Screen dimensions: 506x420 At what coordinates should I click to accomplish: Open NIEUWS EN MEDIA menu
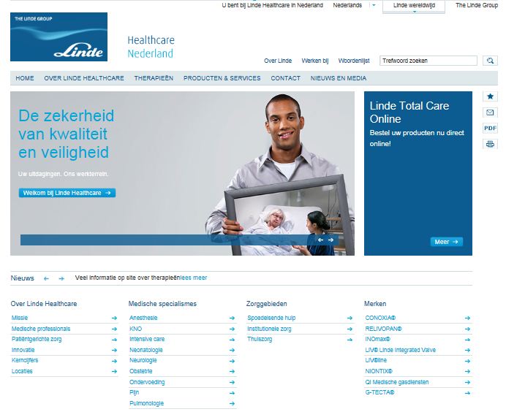(x=339, y=78)
